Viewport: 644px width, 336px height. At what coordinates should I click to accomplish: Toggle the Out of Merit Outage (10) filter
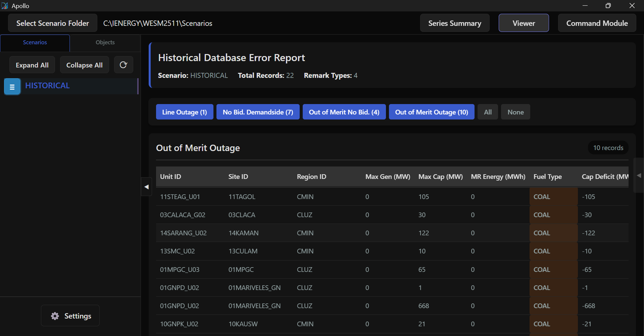[x=431, y=112]
